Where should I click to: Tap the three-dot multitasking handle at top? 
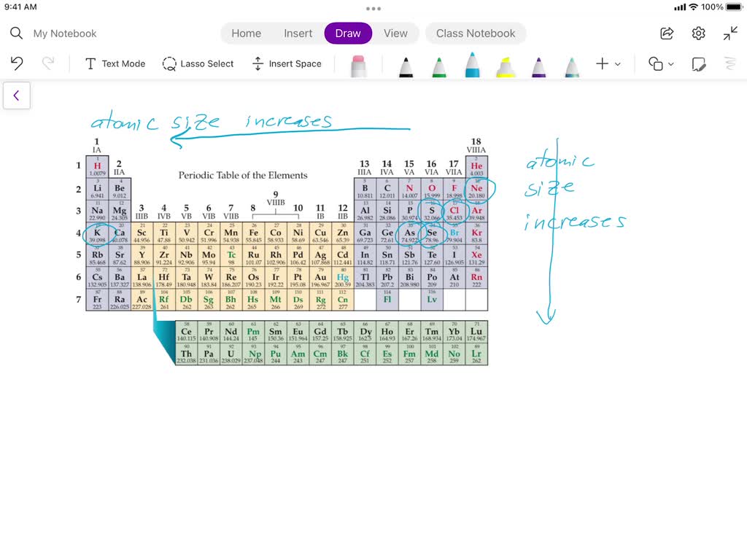(373, 9)
